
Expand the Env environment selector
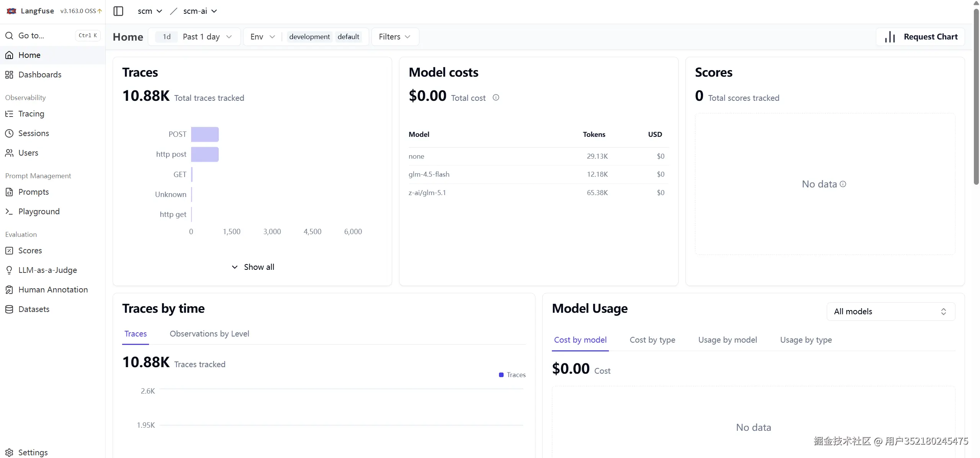[262, 37]
